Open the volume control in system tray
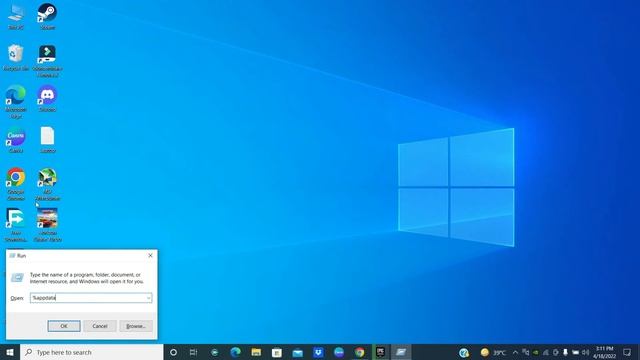Viewport: 640px width, 360px height. coord(586,352)
